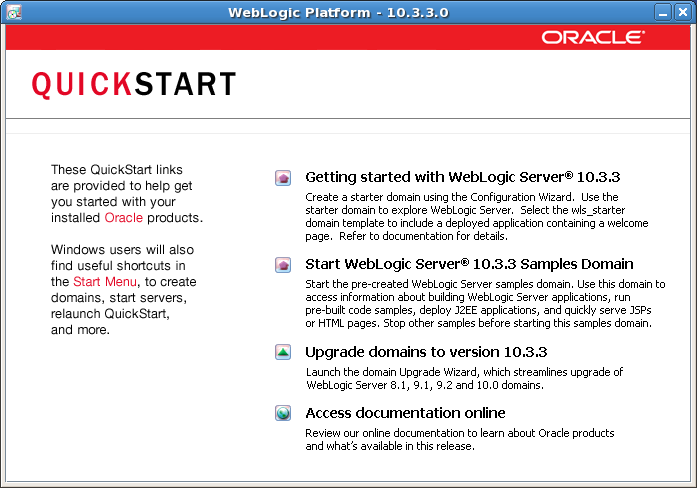Click the globe documentation icon
Viewport: 697px width, 488px height.
coord(283,413)
